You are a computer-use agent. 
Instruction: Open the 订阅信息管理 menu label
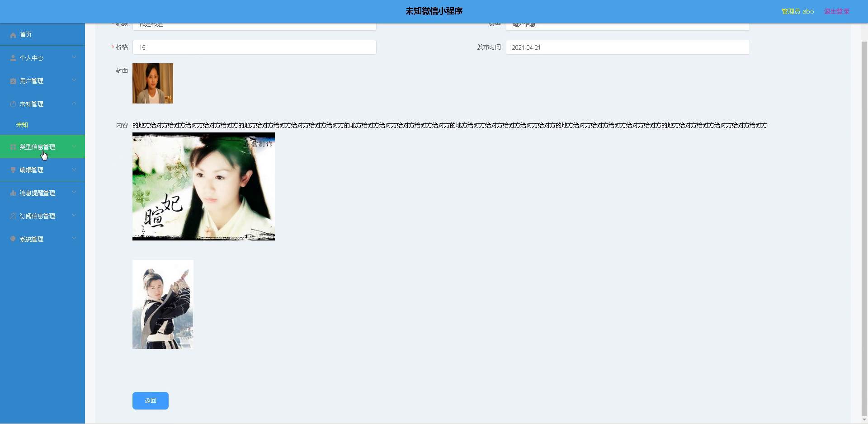[37, 216]
